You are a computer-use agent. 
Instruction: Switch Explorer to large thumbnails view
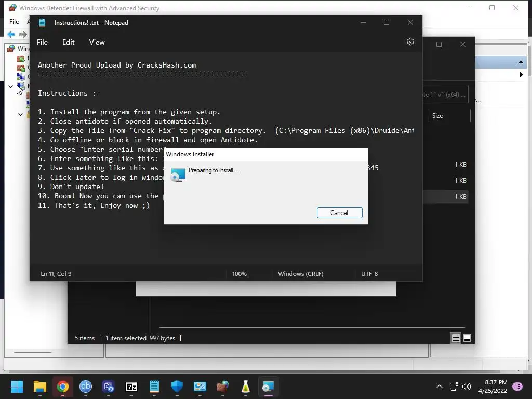(x=467, y=338)
